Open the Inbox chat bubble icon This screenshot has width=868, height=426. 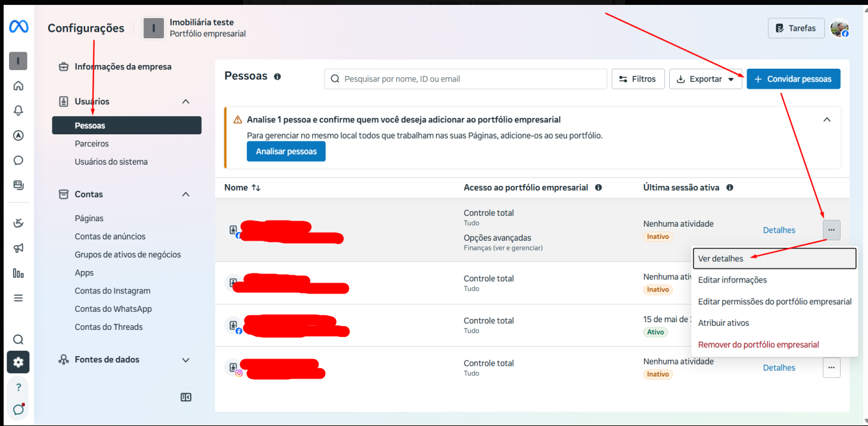point(18,160)
